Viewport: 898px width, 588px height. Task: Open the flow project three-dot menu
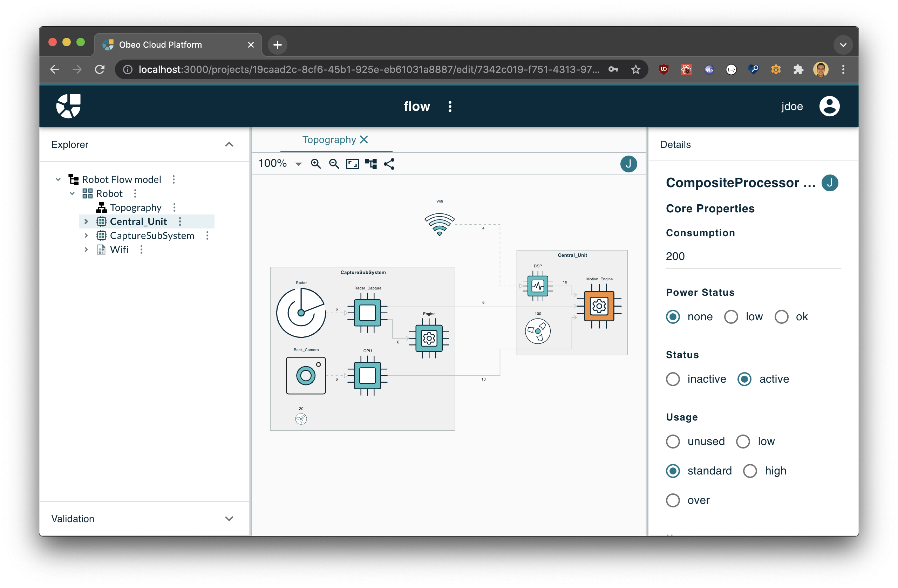pyautogui.click(x=450, y=107)
